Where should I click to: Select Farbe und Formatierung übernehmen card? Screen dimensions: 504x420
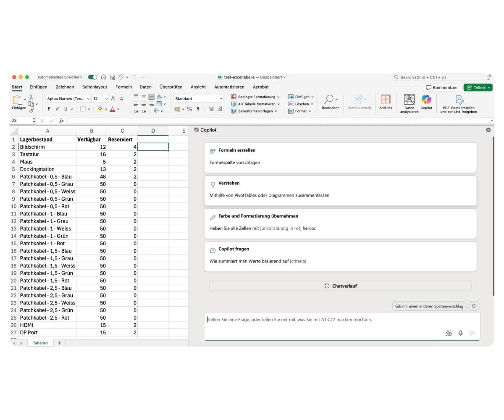[x=340, y=223]
